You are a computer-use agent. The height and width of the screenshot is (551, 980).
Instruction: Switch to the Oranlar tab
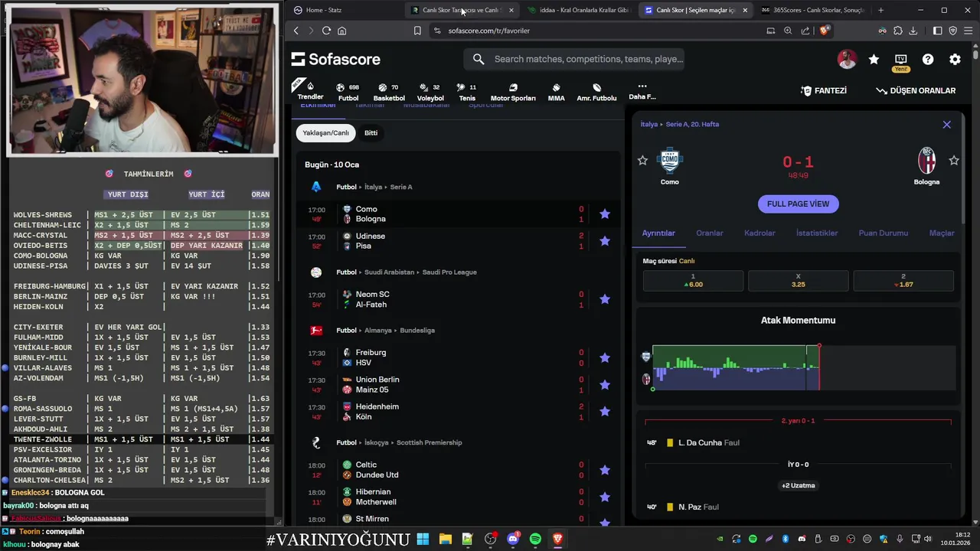[710, 233]
